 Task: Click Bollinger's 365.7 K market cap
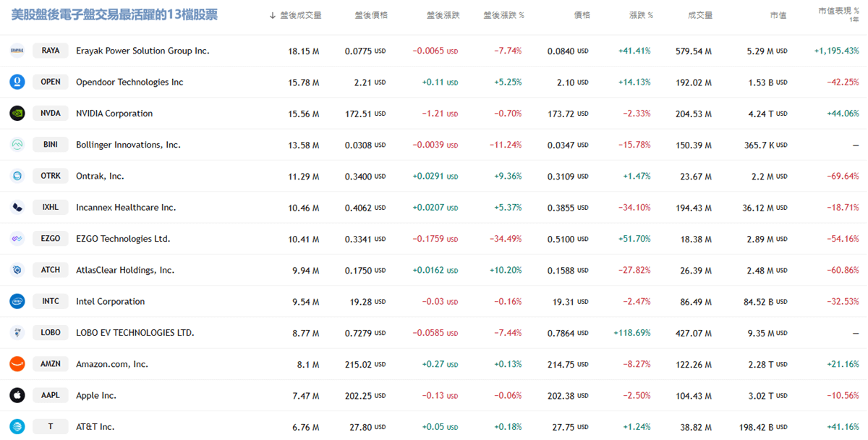[765, 145]
